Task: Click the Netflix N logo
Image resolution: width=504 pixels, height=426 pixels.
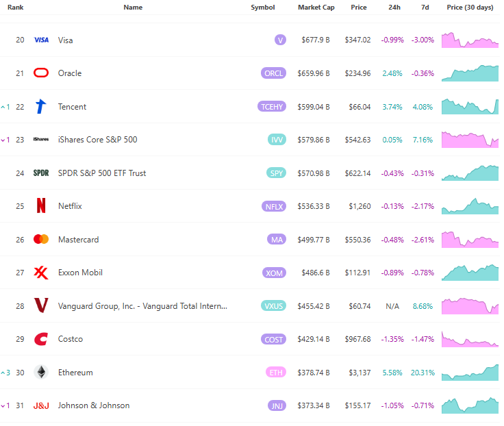Action: pos(41,205)
